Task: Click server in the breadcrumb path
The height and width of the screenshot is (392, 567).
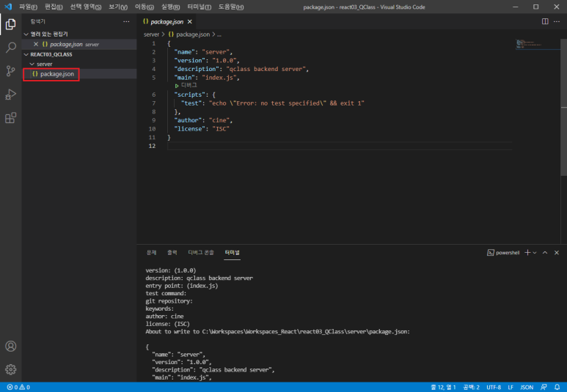Action: [151, 34]
